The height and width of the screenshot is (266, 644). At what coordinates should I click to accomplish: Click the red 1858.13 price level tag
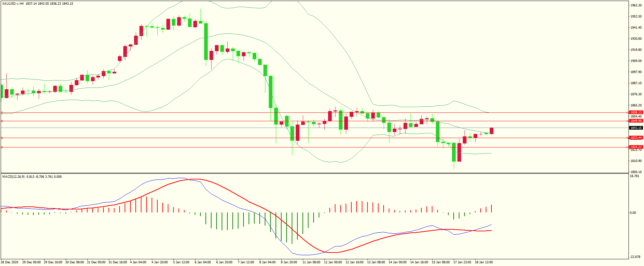click(636, 112)
